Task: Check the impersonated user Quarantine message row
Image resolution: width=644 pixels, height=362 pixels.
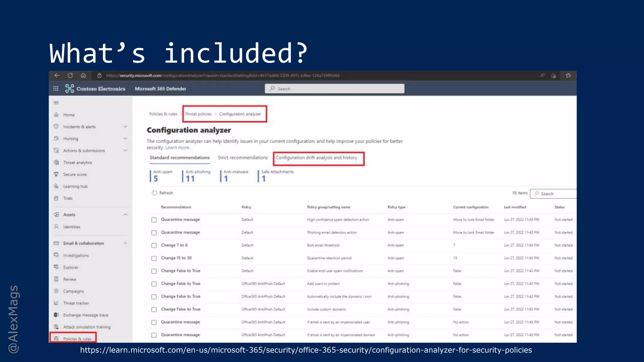Action: 154,323
